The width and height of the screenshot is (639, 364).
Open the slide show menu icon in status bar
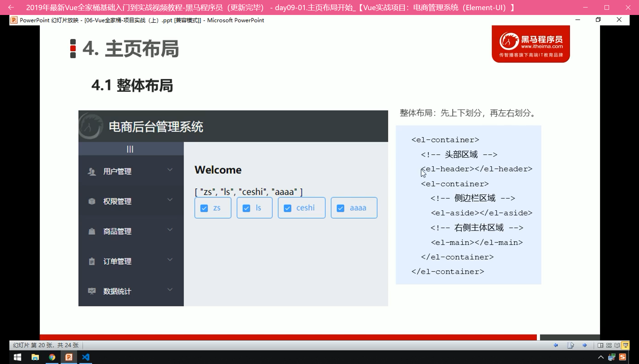click(570, 345)
